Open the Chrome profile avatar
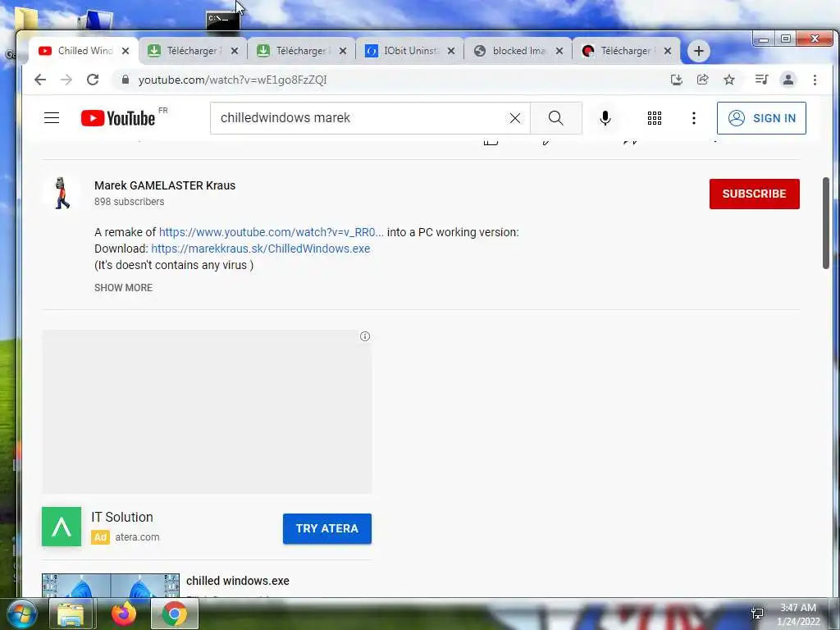The height and width of the screenshot is (630, 840). tap(788, 80)
